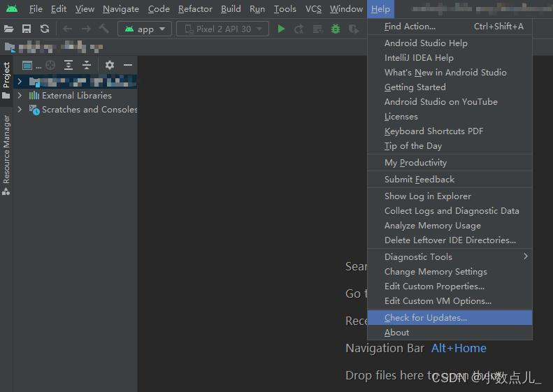Click the Android Studio logo icon

point(12,8)
